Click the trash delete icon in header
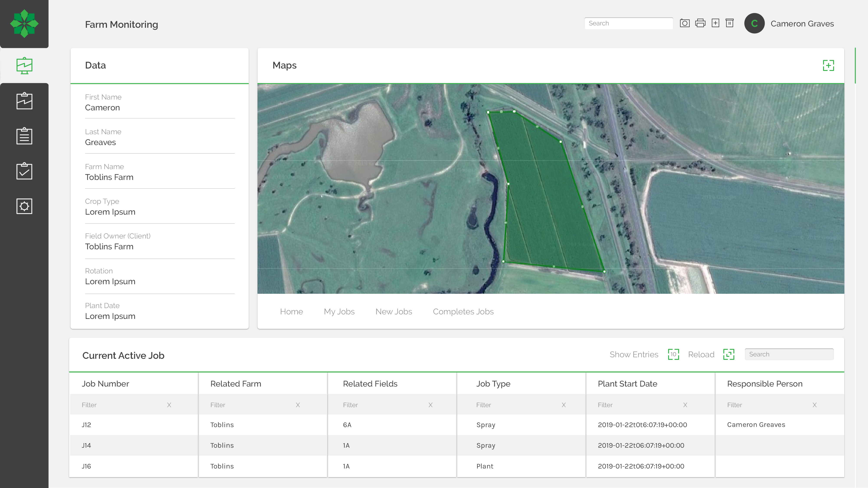868x488 pixels. pos(730,23)
